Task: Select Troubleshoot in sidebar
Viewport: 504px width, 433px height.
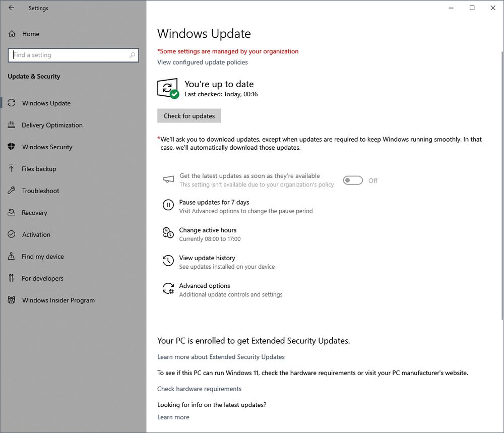Action: point(73,191)
